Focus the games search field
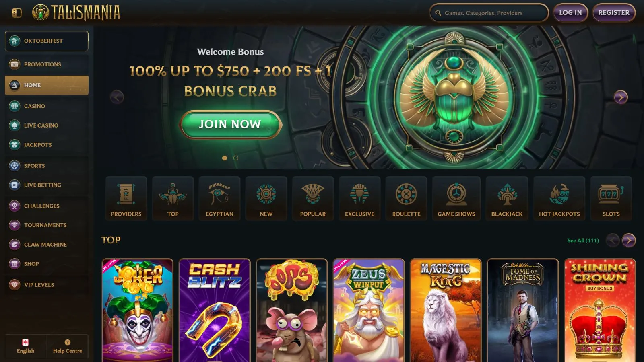Viewport: 644px width, 362px height. click(489, 13)
